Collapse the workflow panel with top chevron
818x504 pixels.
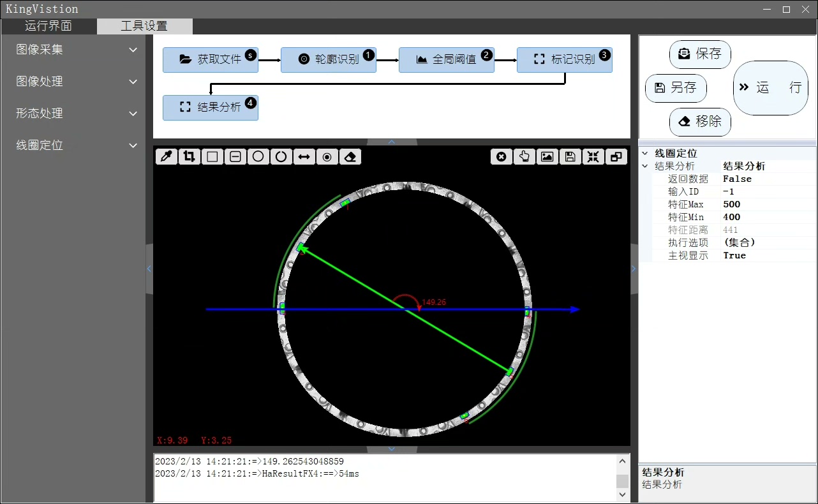pyautogui.click(x=392, y=142)
